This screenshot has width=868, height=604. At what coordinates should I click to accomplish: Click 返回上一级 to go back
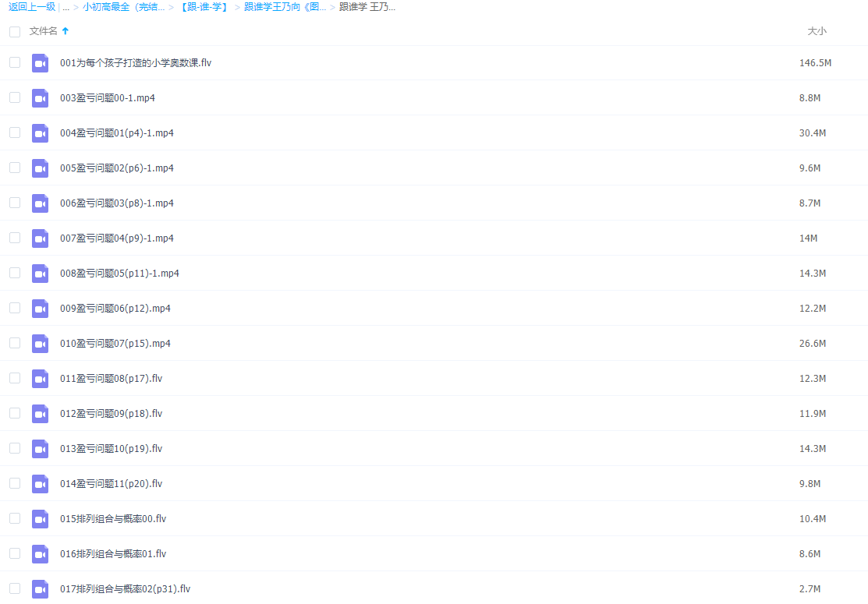tap(32, 7)
